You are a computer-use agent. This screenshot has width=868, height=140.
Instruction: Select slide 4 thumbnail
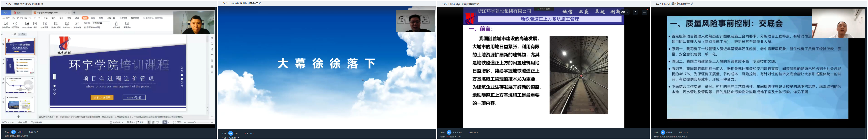click(20, 104)
